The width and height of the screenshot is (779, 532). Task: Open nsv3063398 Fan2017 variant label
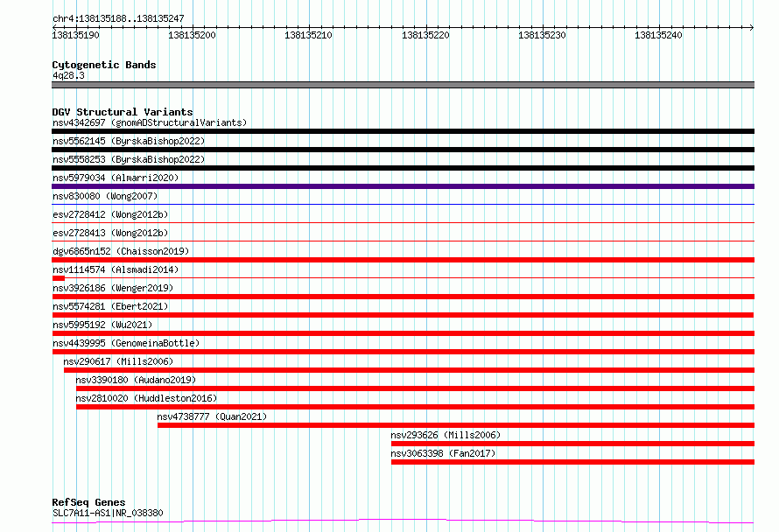tap(443, 453)
